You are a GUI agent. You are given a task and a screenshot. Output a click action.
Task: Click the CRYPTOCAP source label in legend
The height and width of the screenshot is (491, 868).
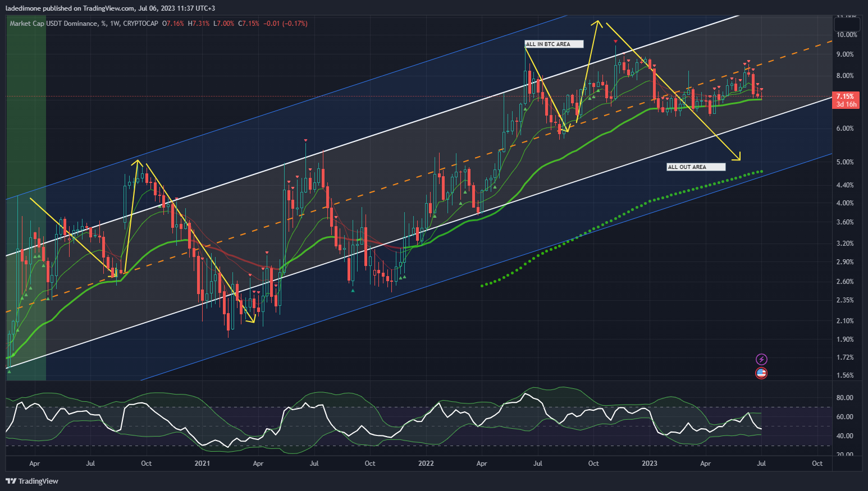(140, 24)
